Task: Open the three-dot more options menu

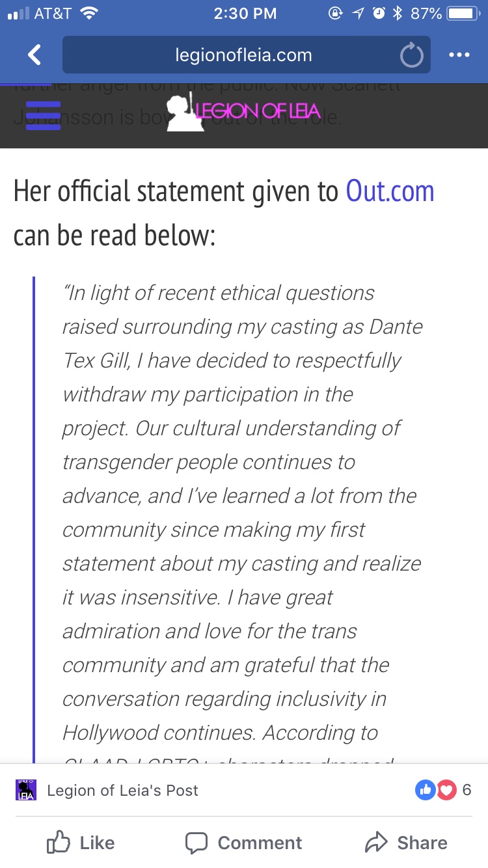Action: 459,55
